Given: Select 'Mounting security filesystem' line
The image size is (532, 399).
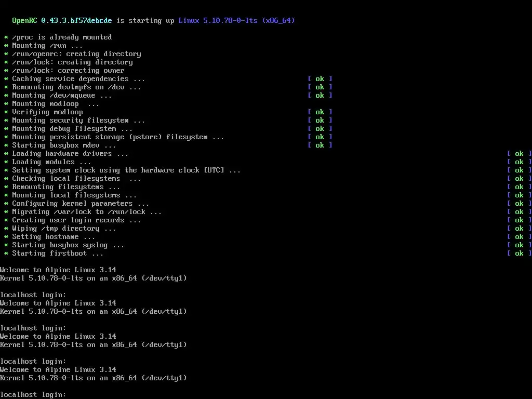Looking at the screenshot, I should click(78, 121).
